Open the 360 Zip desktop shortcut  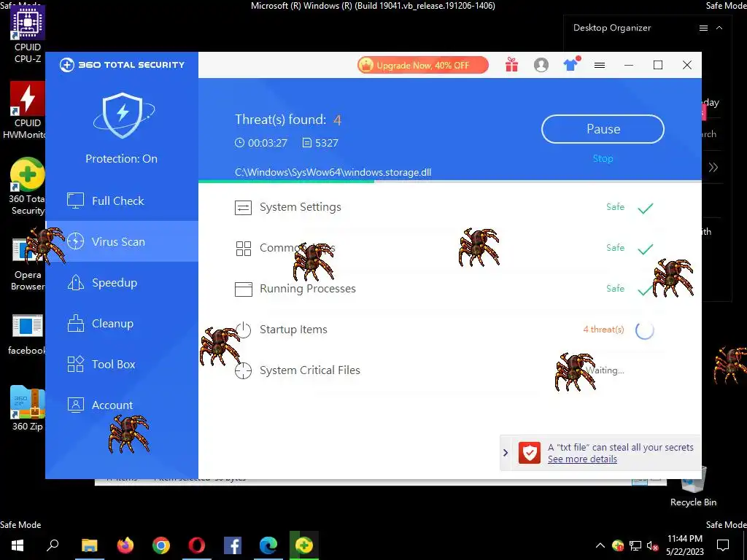[28, 408]
